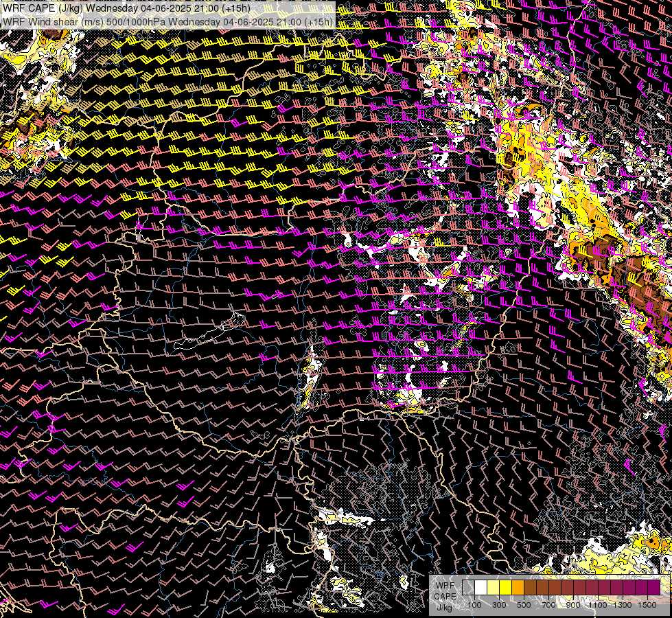
Task: Click the '500' legend label
Action: tap(524, 605)
